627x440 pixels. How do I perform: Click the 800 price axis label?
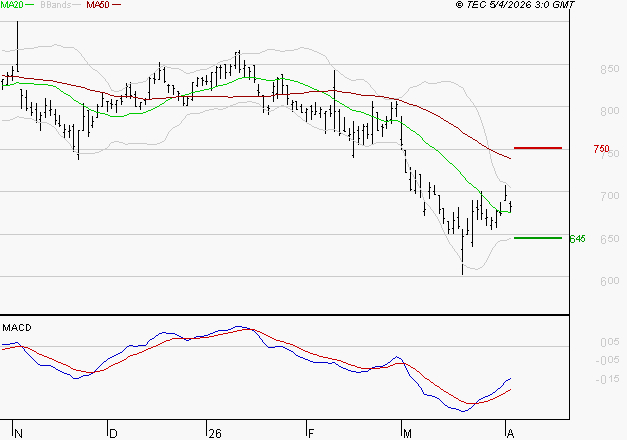(610, 111)
